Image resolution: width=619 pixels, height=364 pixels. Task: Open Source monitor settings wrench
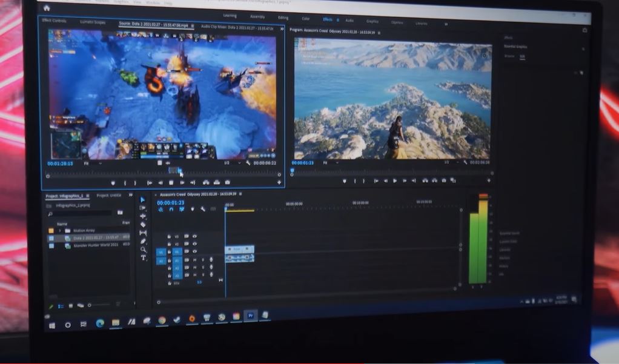[x=248, y=163]
